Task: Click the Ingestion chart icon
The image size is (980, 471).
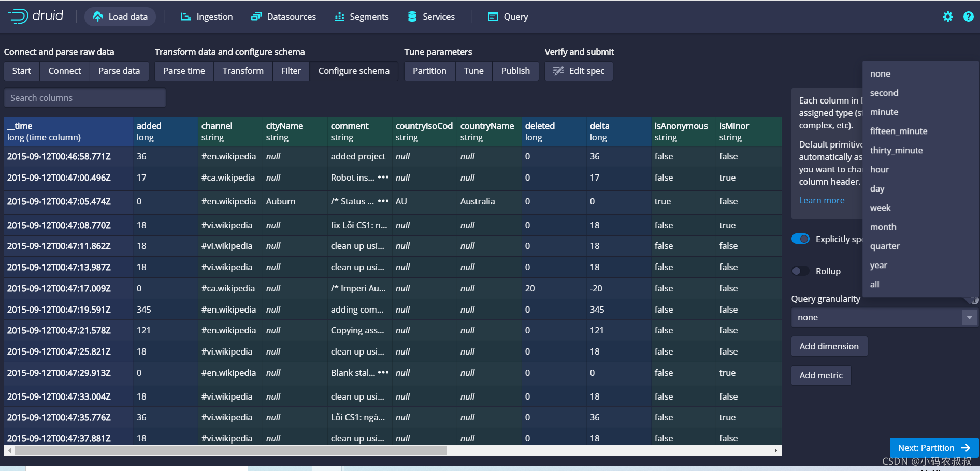Action: [185, 17]
